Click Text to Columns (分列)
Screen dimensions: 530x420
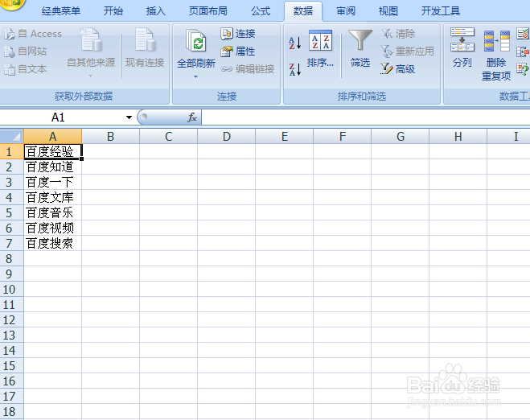click(x=462, y=48)
